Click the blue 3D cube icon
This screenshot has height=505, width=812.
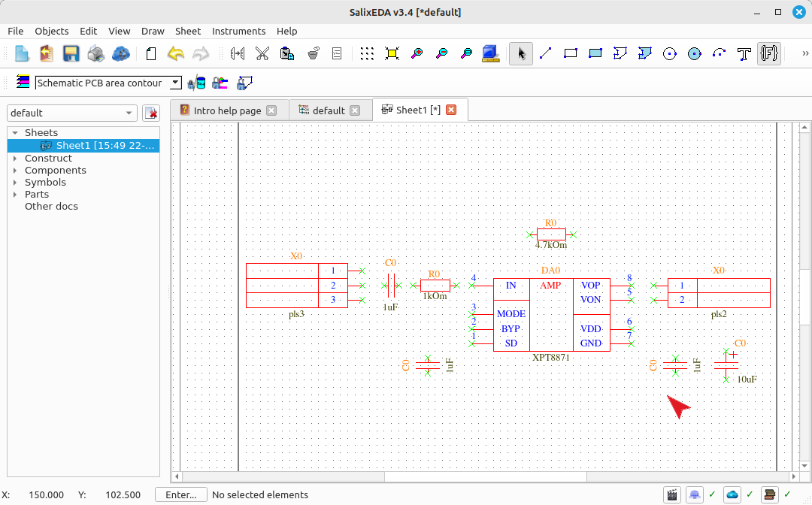(x=490, y=53)
